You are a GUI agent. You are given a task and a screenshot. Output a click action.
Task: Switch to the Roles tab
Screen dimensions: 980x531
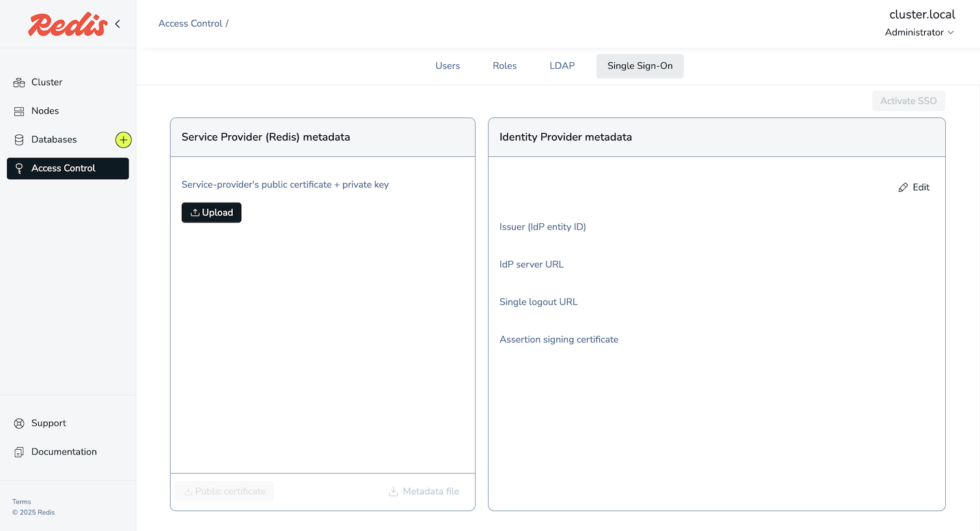tap(504, 66)
